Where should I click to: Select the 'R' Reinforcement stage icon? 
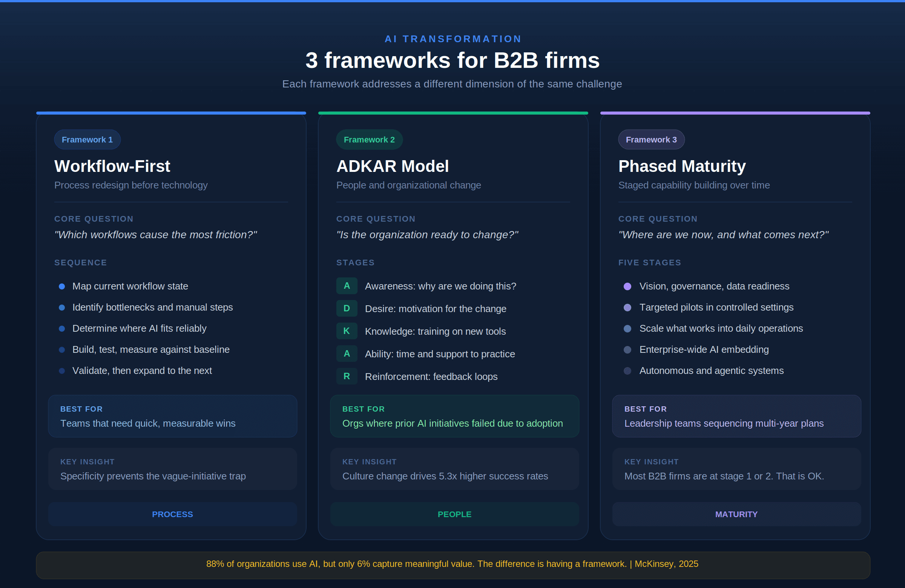[347, 376]
